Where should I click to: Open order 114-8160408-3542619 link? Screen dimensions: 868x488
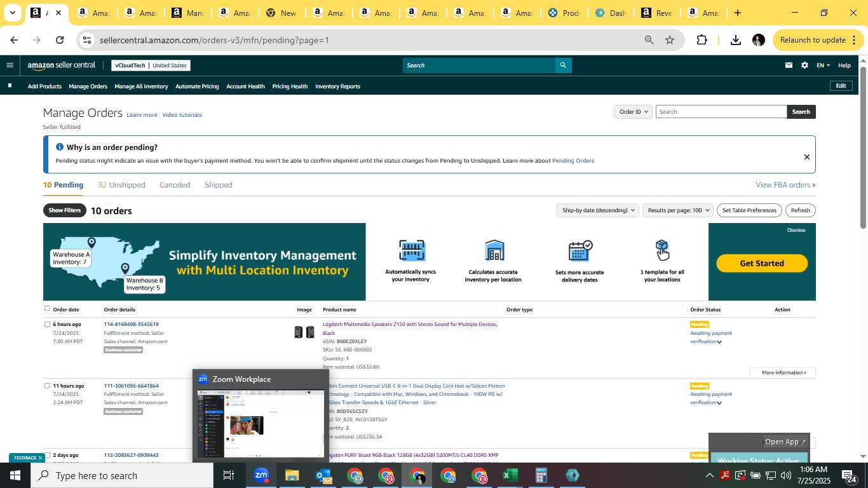pyautogui.click(x=131, y=324)
